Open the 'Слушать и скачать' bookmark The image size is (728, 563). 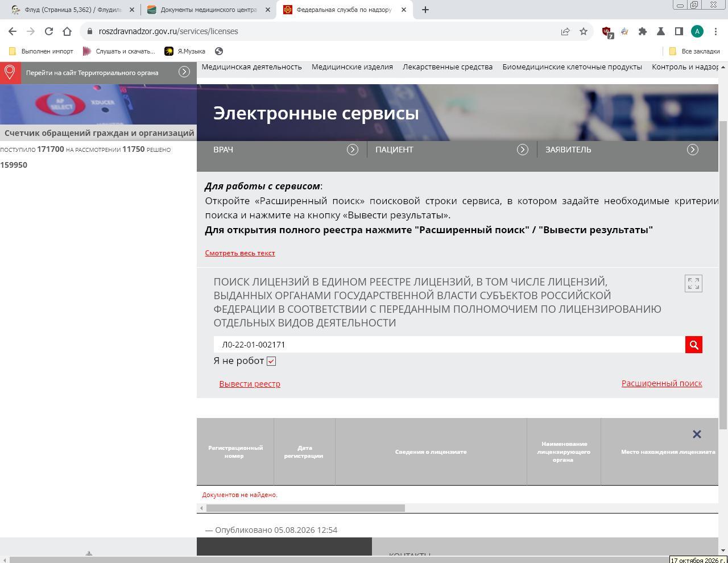click(x=119, y=51)
